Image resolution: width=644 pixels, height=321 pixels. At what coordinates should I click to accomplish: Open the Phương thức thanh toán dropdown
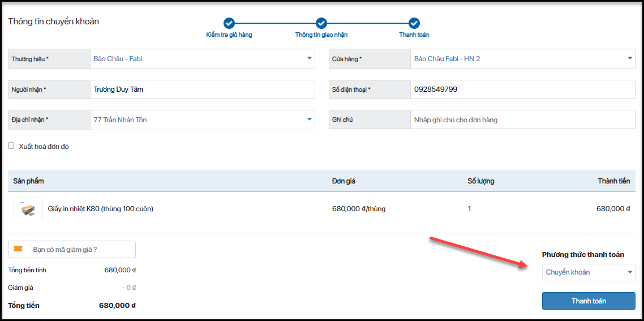[x=588, y=272]
